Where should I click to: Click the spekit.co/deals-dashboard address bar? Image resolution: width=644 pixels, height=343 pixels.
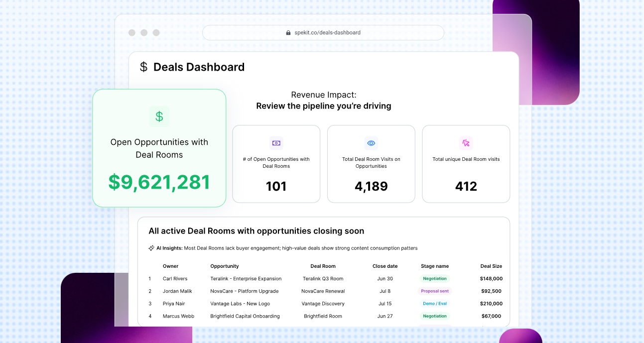(323, 33)
